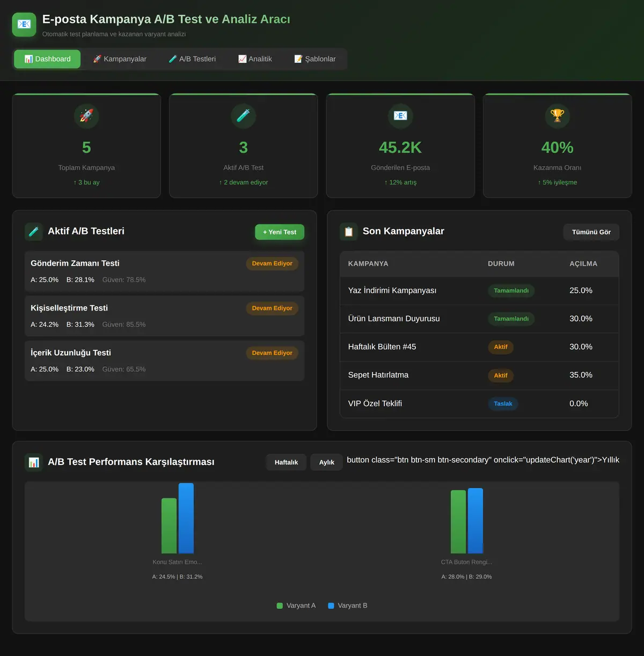The height and width of the screenshot is (656, 644).
Task: Click the blue Varyant B bar for Konu Satırı Emo...
Action: 186,518
